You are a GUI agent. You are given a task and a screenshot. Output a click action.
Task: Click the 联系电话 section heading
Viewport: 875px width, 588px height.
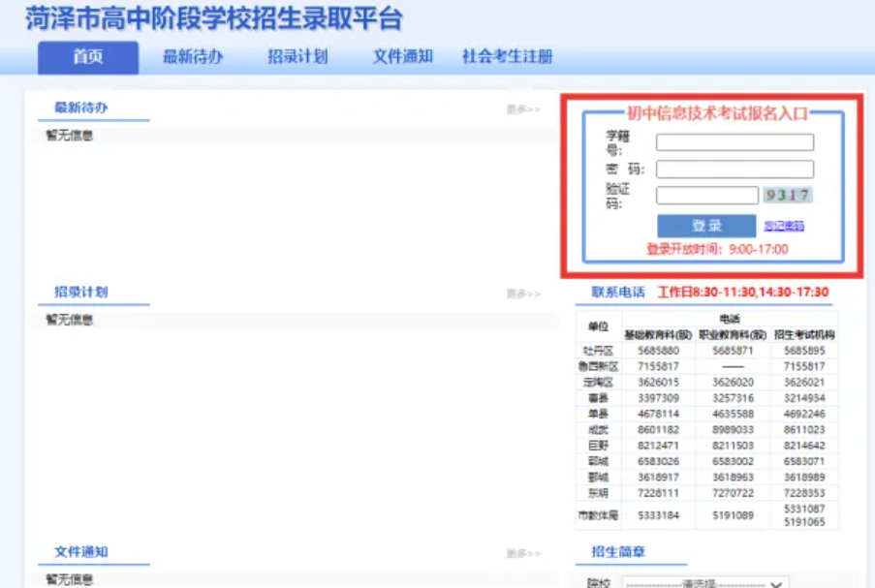pos(617,293)
